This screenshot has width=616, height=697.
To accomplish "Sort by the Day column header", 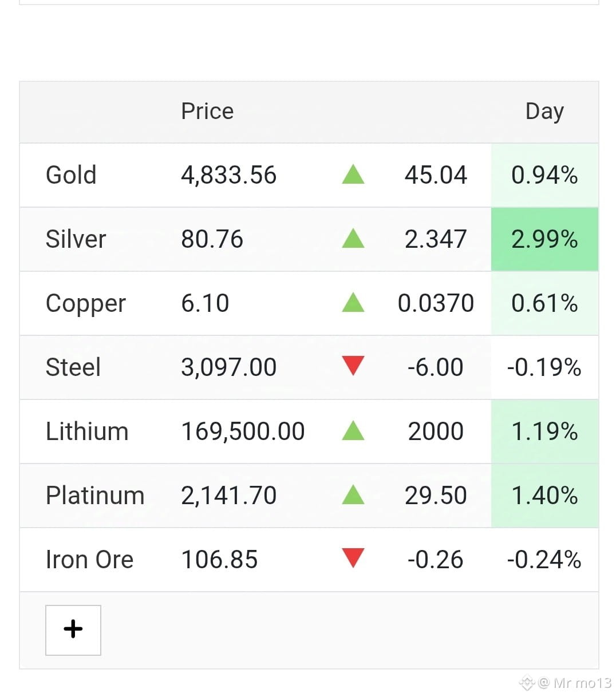I will coord(544,112).
